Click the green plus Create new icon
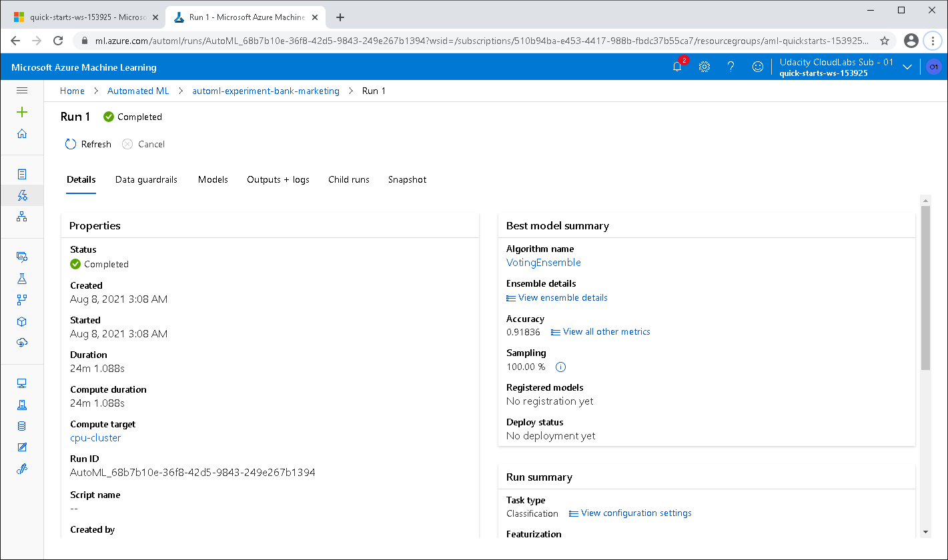The width and height of the screenshot is (948, 560). [x=22, y=112]
